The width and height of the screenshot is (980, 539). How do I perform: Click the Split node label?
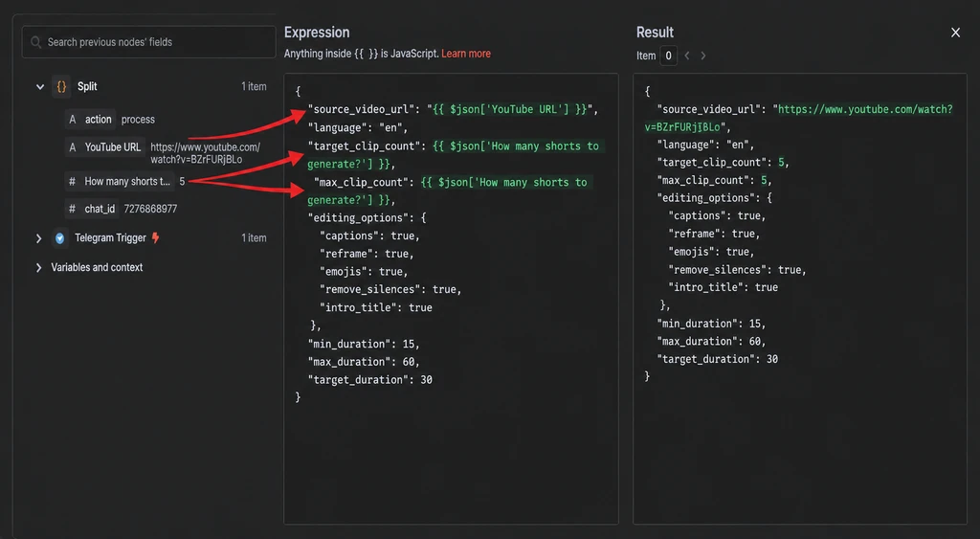click(87, 87)
